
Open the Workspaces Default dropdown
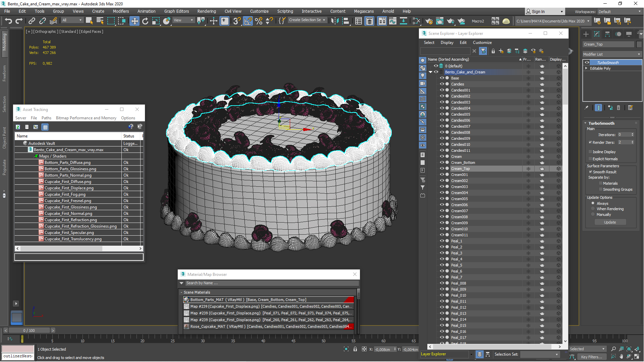(619, 11)
